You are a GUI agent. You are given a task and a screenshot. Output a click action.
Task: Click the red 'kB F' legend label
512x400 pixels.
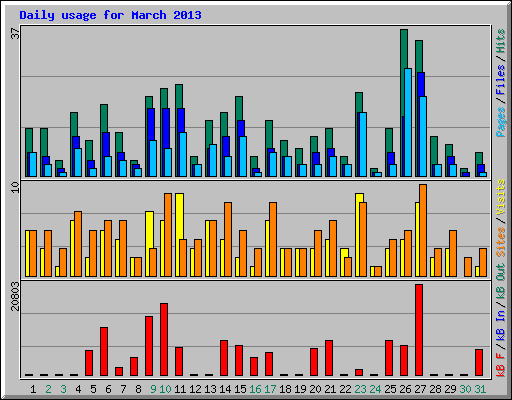click(501, 365)
